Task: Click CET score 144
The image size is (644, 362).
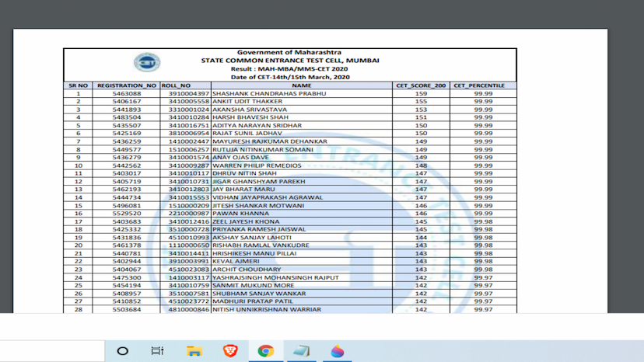Action: coord(421,238)
